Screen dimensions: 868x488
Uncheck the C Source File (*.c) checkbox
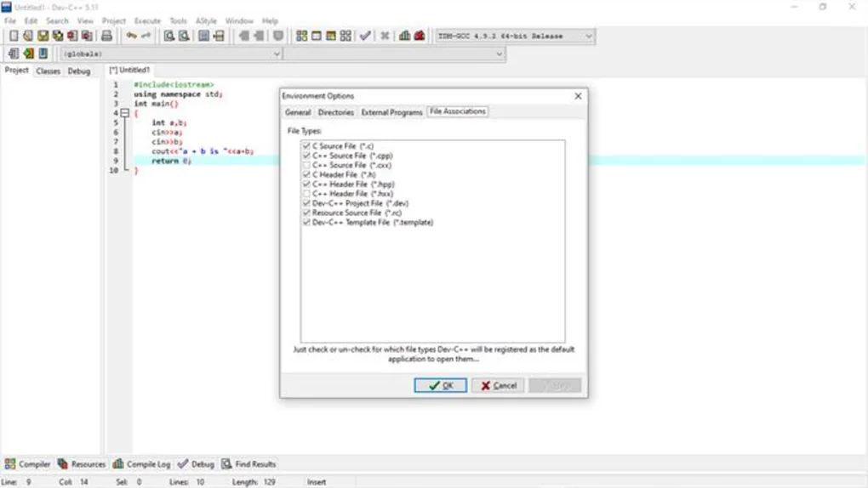coord(306,147)
